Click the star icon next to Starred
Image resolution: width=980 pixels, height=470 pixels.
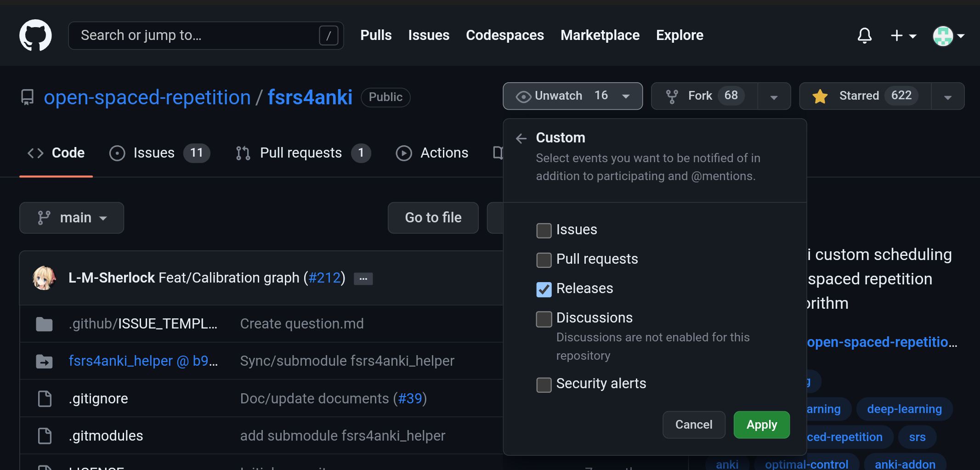820,96
